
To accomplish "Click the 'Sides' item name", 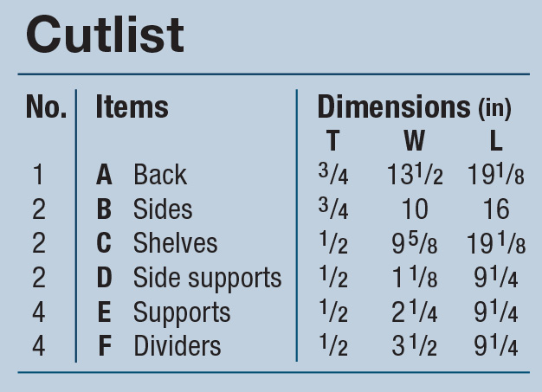I will click(x=163, y=209).
